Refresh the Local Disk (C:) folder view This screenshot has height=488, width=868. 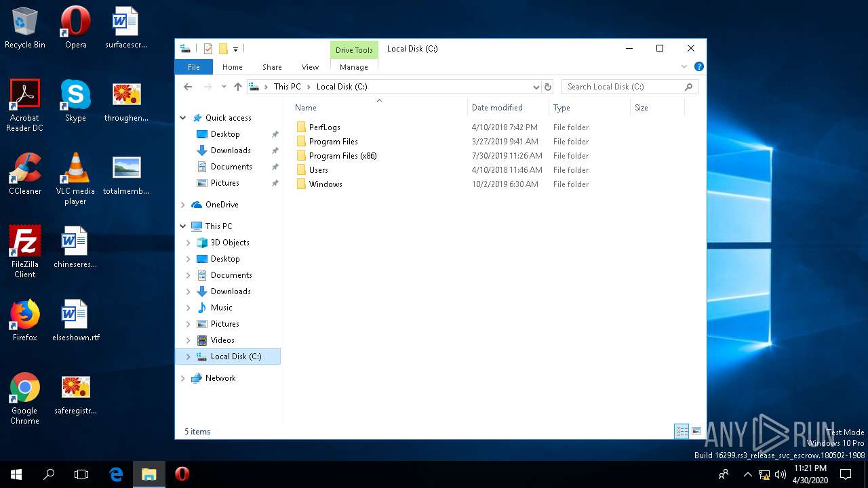pyautogui.click(x=548, y=87)
